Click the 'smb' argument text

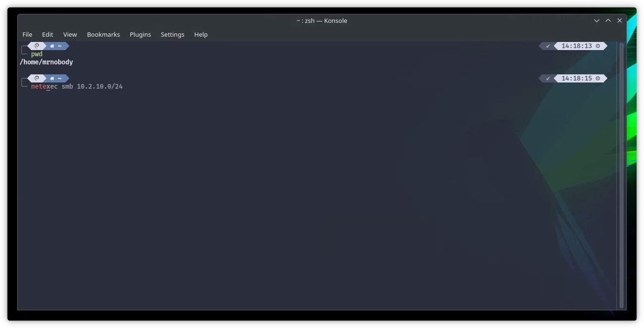pyautogui.click(x=67, y=86)
